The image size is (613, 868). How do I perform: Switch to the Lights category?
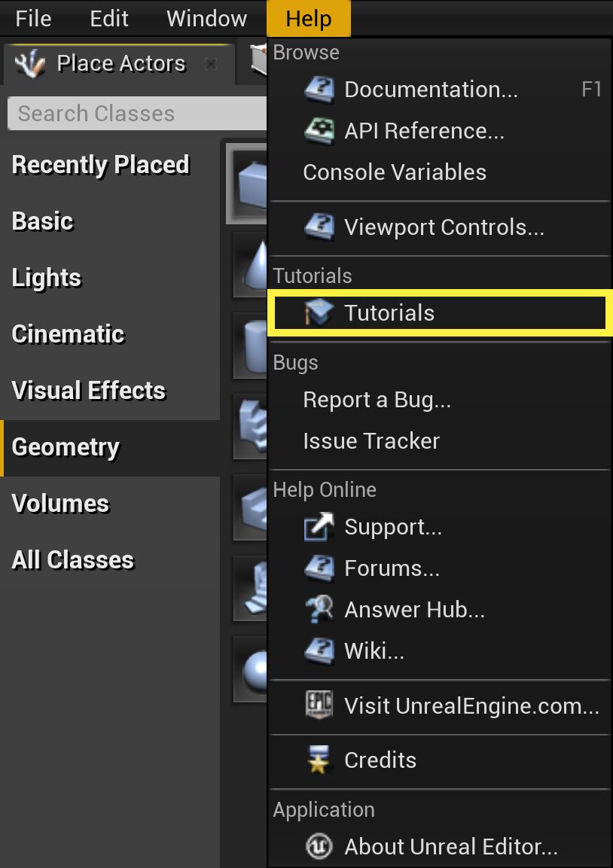click(x=47, y=277)
